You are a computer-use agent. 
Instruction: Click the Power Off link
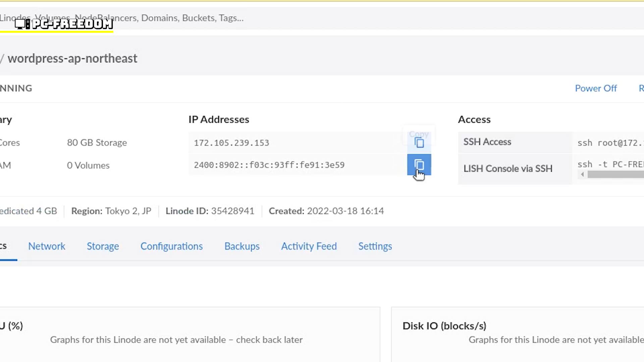[x=596, y=88]
